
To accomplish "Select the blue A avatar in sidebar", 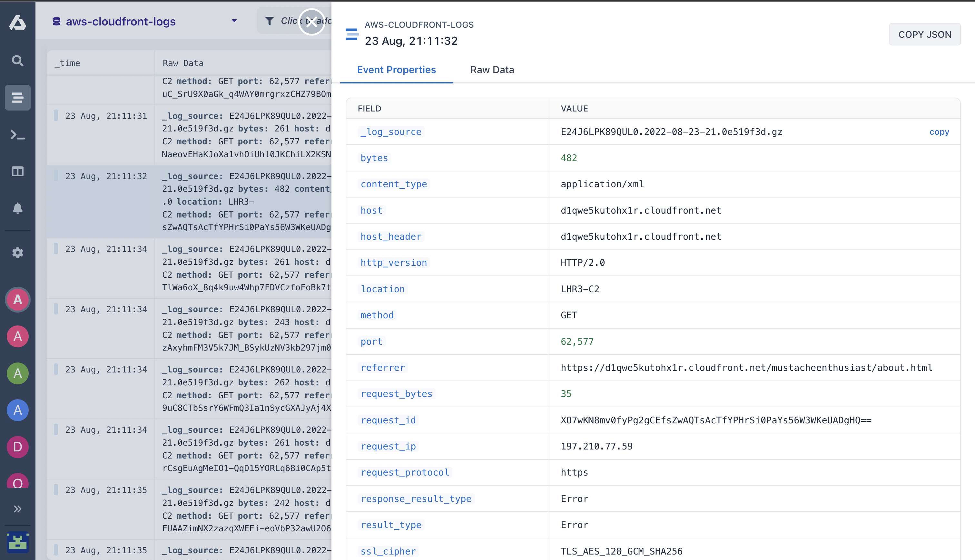I will 17,410.
